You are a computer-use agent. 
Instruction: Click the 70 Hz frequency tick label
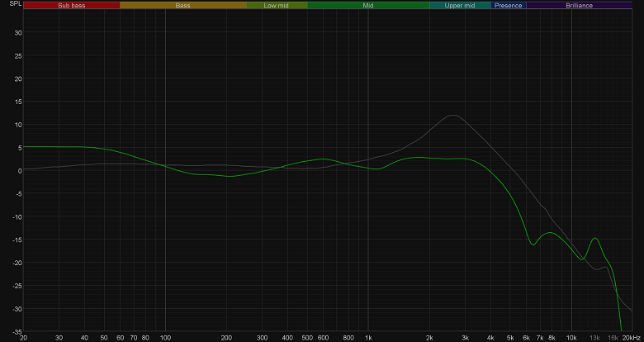click(x=134, y=338)
